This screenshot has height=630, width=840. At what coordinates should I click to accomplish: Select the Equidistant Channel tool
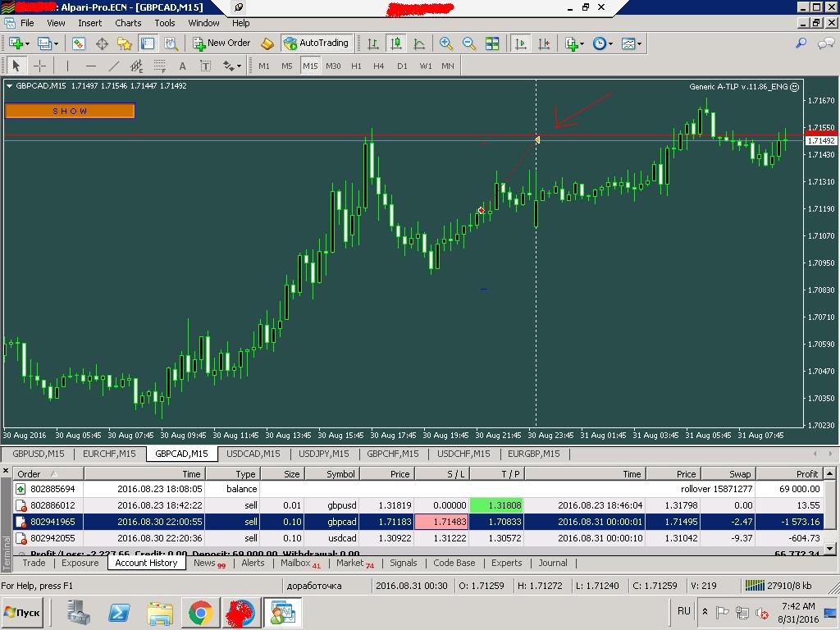(x=137, y=66)
